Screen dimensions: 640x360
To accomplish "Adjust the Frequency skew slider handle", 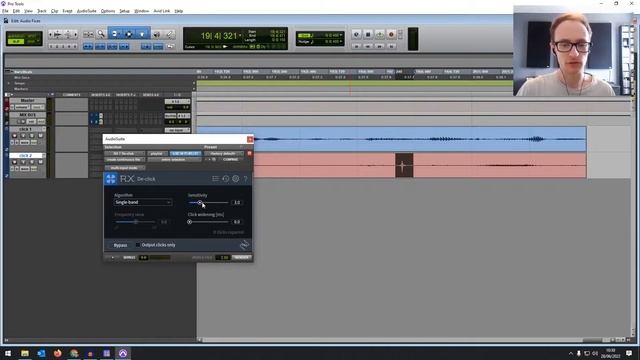I will pyautogui.click(x=136, y=222).
